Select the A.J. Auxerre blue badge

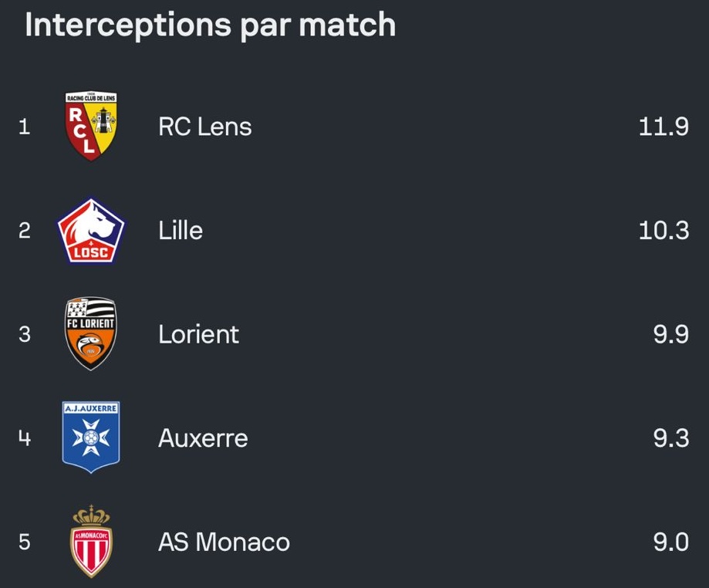pyautogui.click(x=91, y=438)
